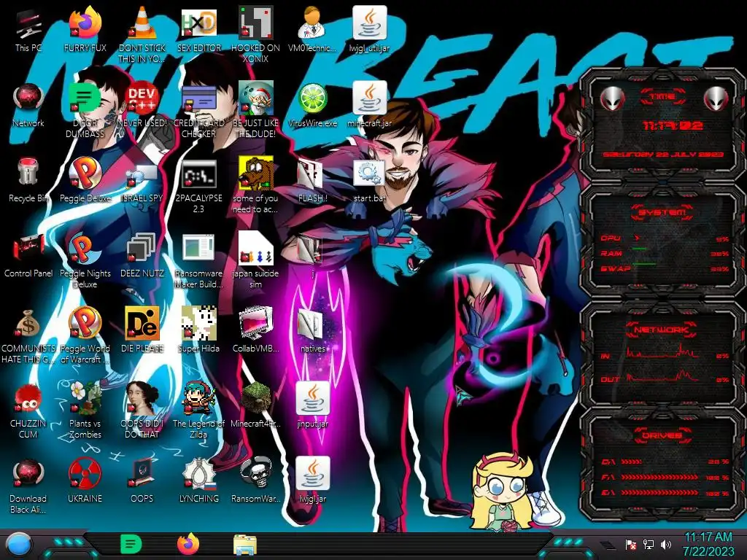The height and width of the screenshot is (560, 747).
Task: Click the Start orb button
Action: click(19, 545)
